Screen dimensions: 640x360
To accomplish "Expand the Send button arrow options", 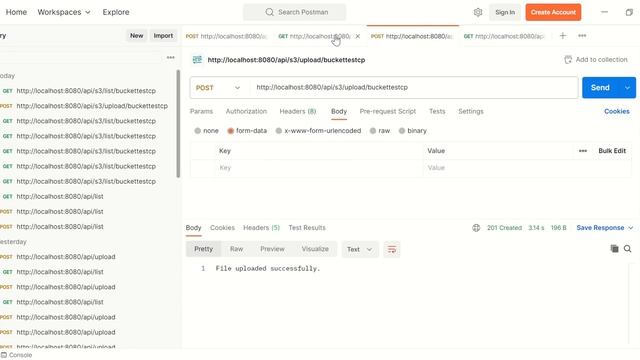I will tap(627, 88).
